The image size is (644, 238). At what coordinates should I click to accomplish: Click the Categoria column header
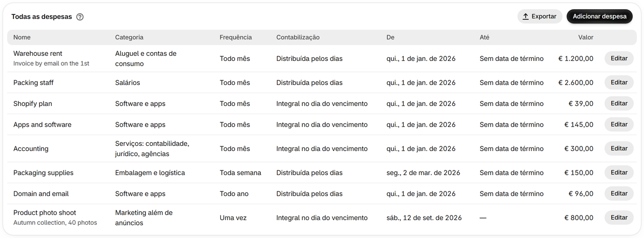(129, 37)
